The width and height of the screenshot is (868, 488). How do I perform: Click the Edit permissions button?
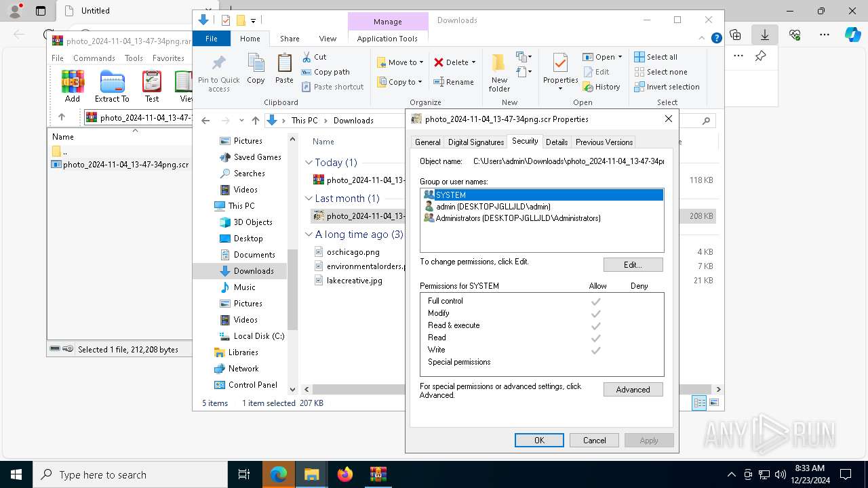(633, 265)
